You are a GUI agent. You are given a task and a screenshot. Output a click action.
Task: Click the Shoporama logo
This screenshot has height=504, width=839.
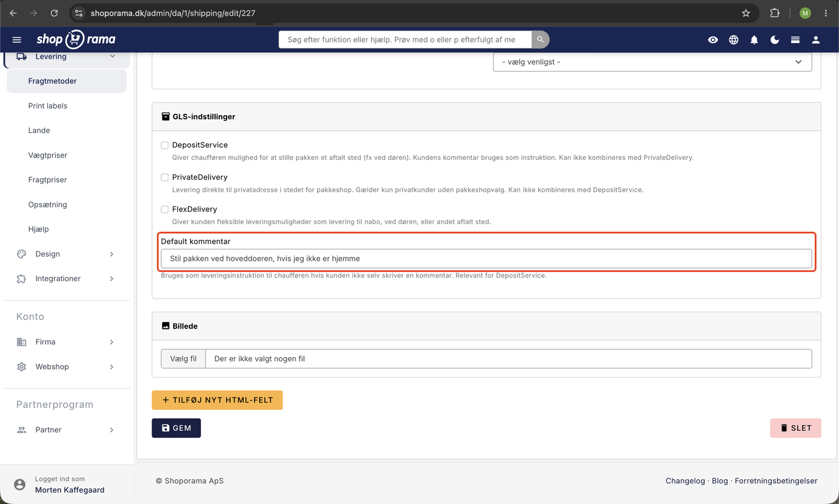pyautogui.click(x=76, y=40)
